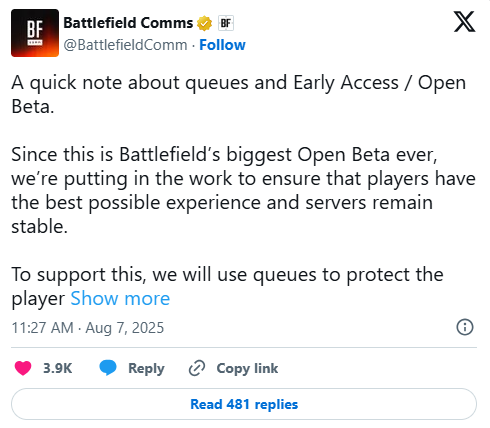
Task: Click the Aug 7, 2025 date
Action: pos(125,328)
